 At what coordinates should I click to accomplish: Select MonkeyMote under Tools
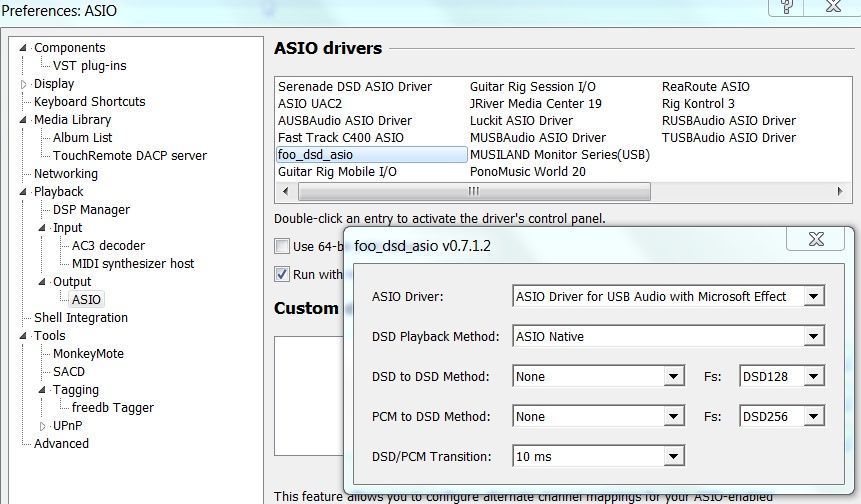(88, 354)
